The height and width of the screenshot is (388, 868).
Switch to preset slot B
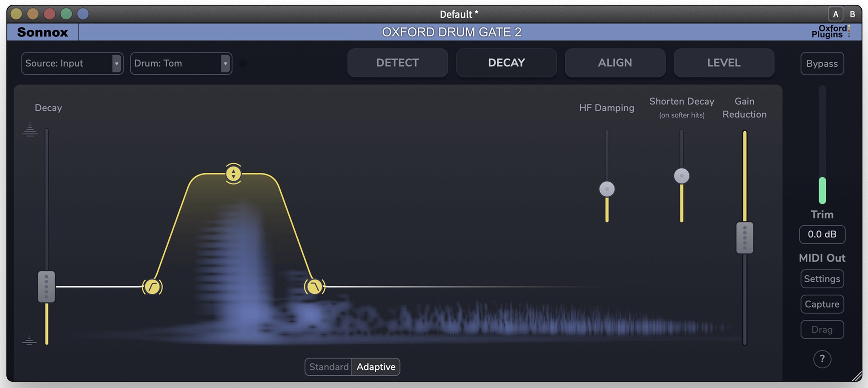[852, 14]
